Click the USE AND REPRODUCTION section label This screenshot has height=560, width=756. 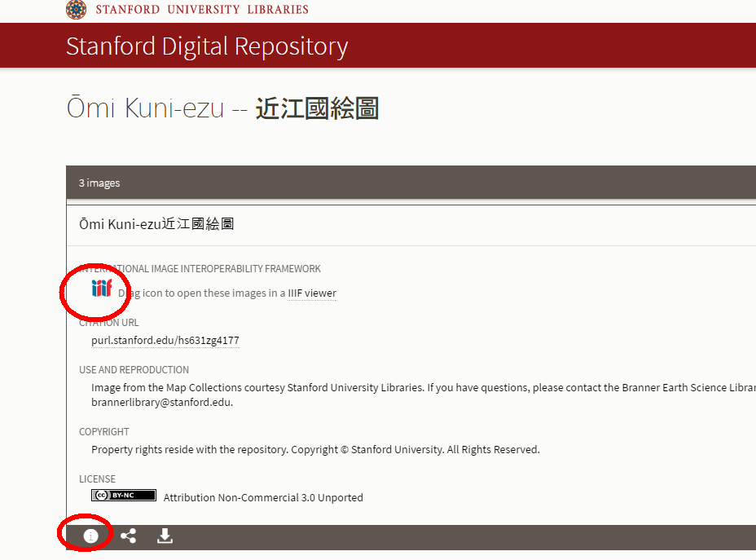(134, 370)
